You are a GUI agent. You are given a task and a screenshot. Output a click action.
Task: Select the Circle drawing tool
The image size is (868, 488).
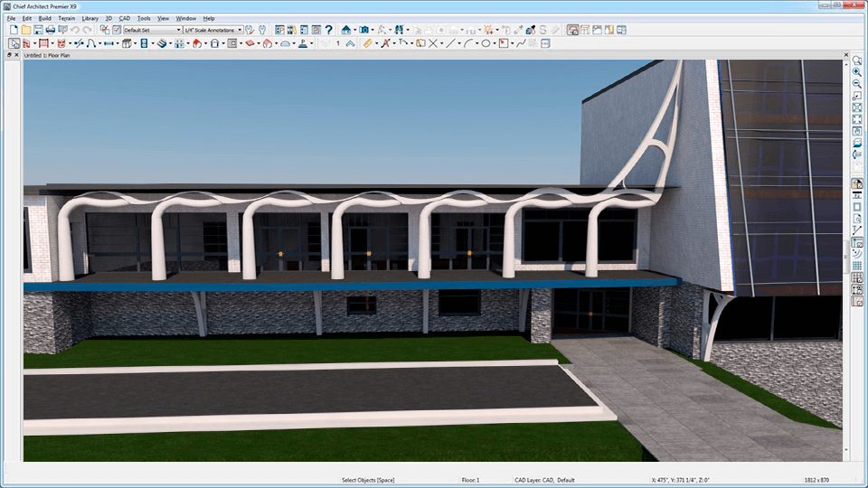click(x=486, y=43)
